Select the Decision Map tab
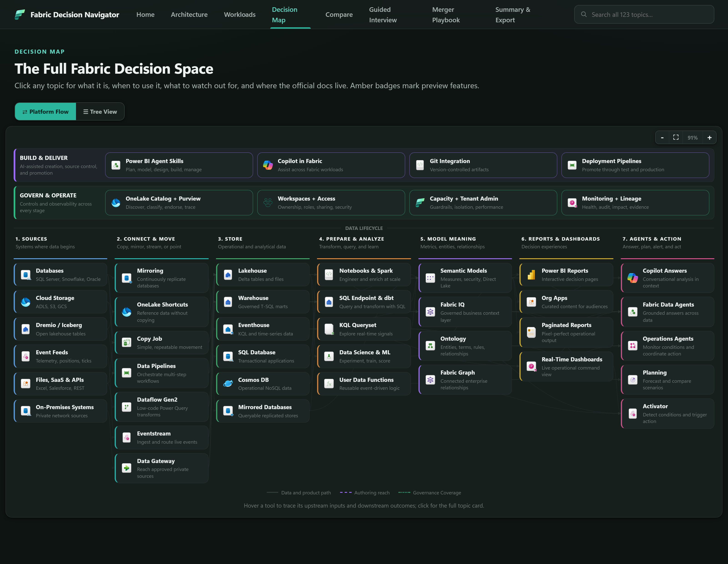This screenshot has height=564, width=728. pos(290,15)
